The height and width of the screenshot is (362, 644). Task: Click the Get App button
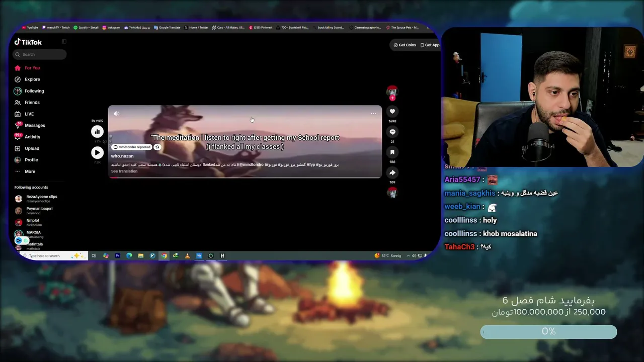[430, 45]
